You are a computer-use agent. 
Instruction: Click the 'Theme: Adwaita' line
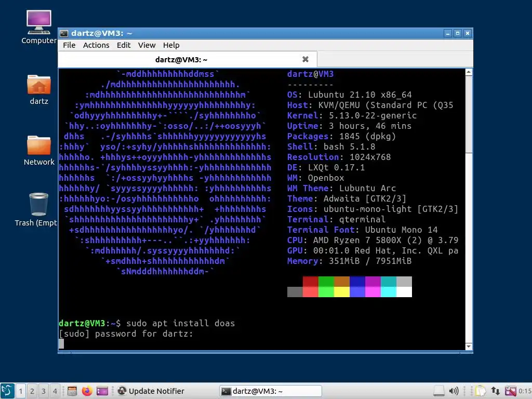347,198
